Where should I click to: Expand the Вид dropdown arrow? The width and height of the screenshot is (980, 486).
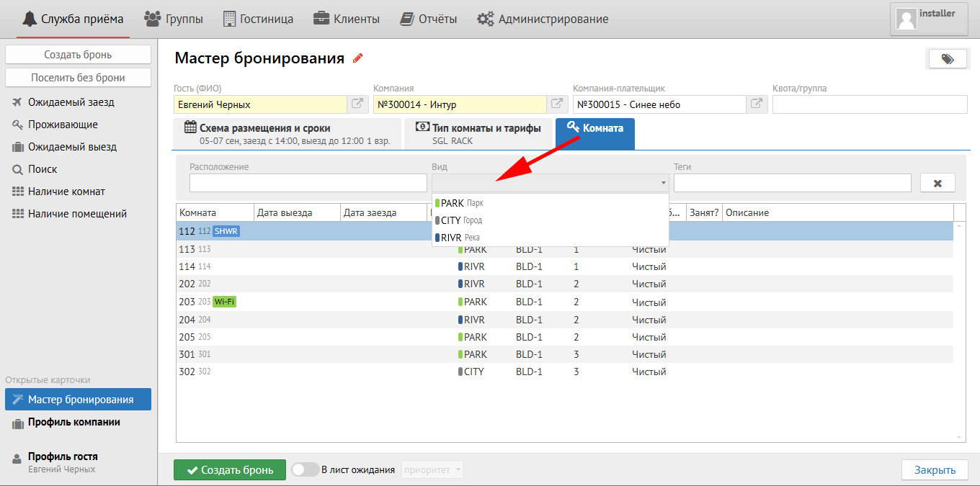coord(663,183)
